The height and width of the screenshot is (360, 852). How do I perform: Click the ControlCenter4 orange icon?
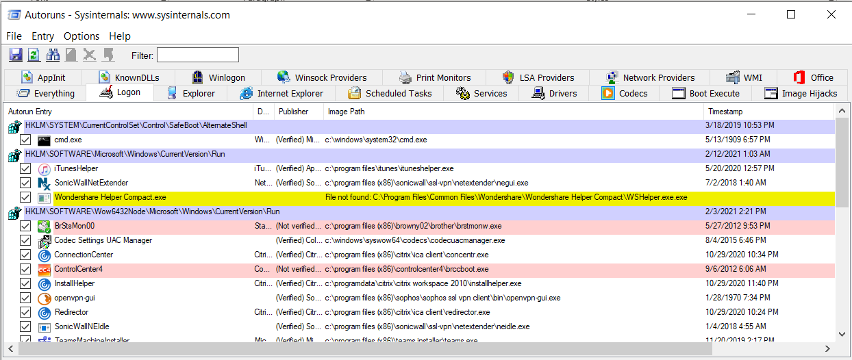pos(44,269)
